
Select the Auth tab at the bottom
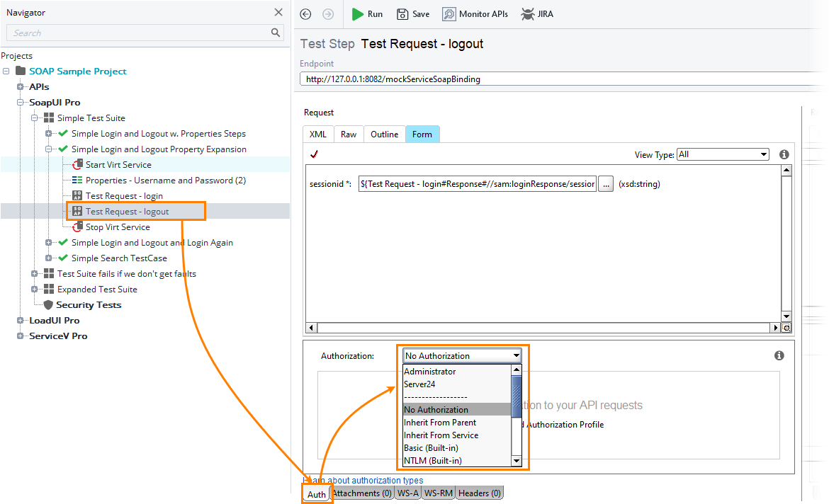[317, 494]
